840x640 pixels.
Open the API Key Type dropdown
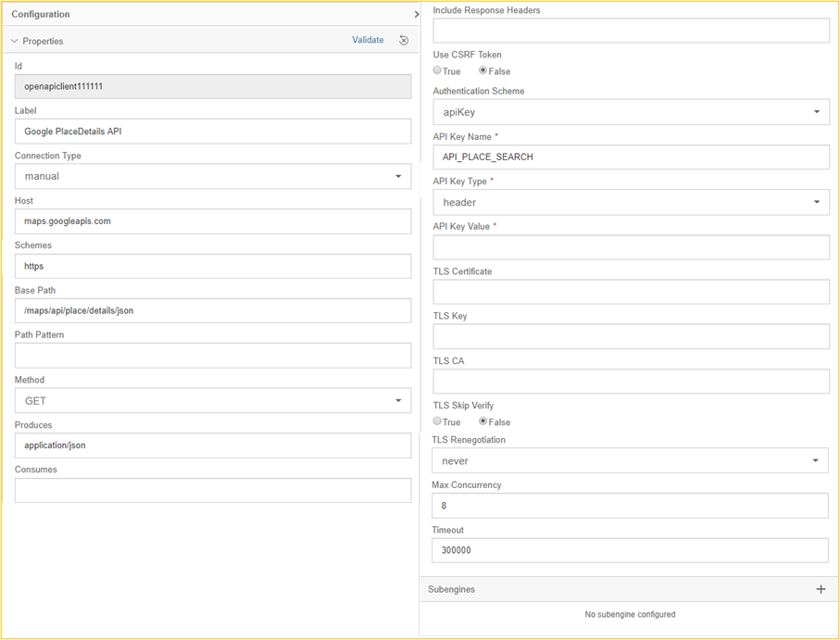click(x=631, y=202)
